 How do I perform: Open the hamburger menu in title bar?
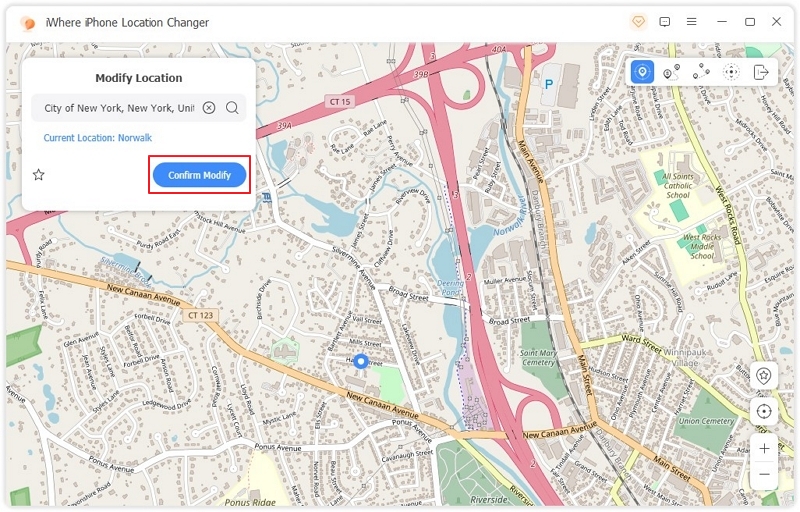691,21
